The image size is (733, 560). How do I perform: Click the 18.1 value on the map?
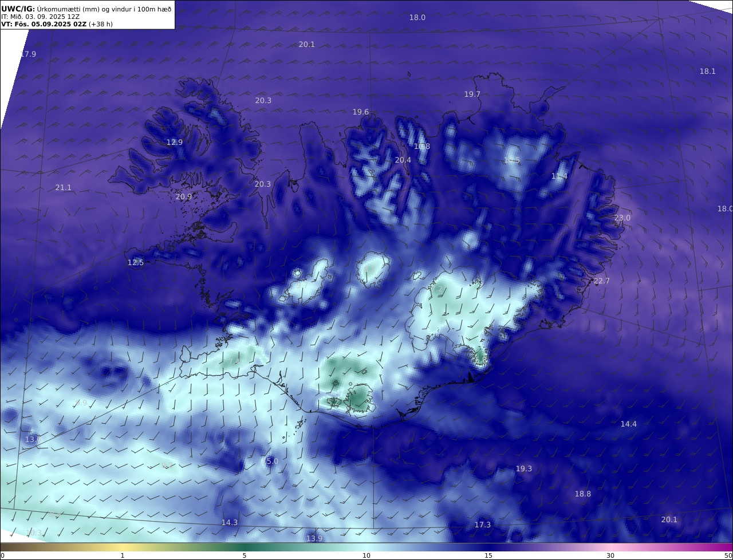point(707,71)
